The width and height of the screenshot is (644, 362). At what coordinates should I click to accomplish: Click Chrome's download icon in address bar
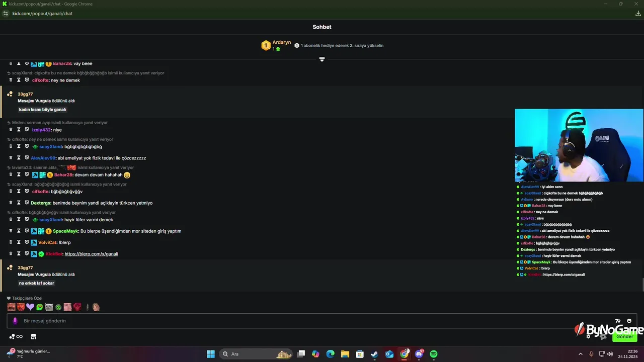pos(638,14)
